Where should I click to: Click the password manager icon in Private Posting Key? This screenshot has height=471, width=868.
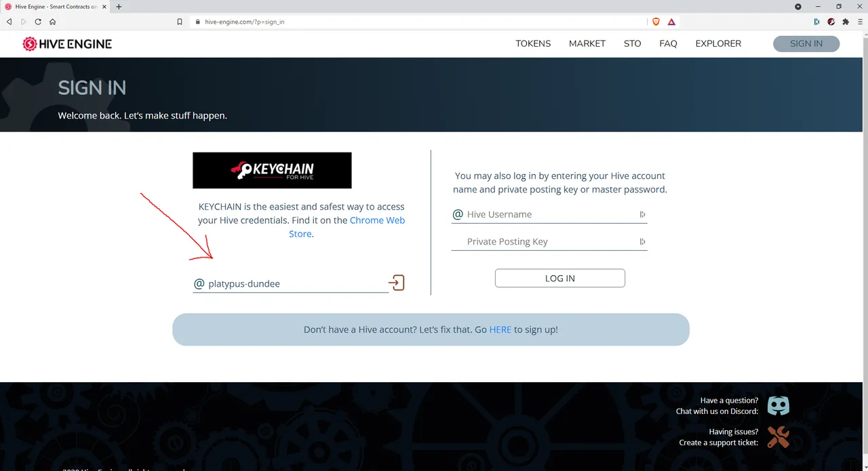[x=642, y=241]
